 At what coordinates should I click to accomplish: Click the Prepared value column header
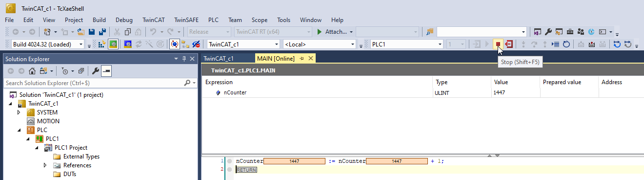click(569, 82)
